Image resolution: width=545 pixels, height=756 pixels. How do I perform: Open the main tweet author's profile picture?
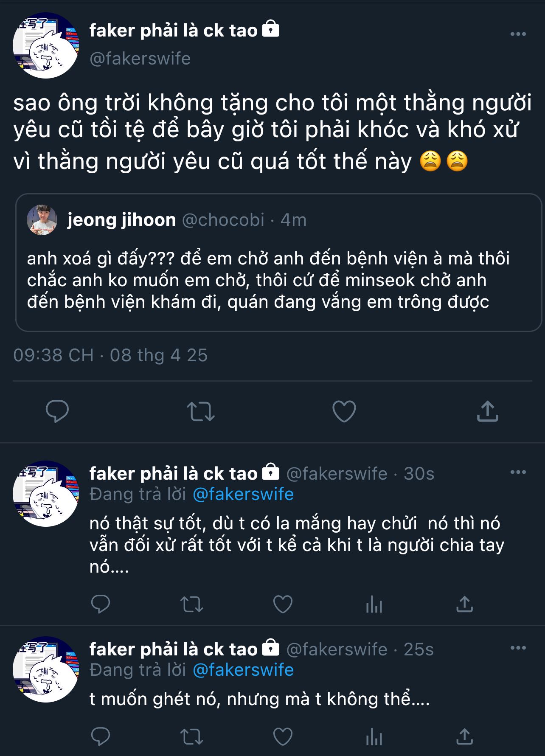pyautogui.click(x=46, y=45)
